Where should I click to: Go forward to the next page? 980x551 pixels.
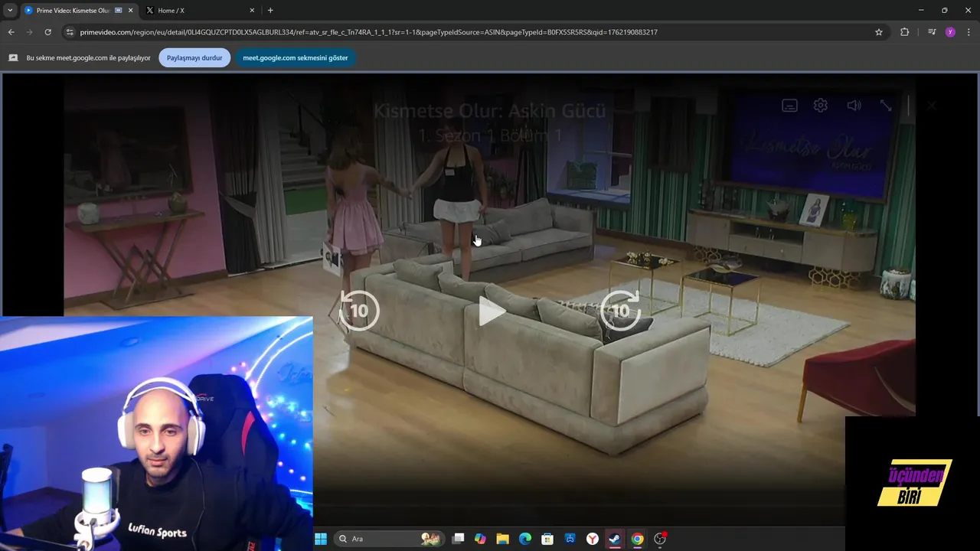[29, 32]
